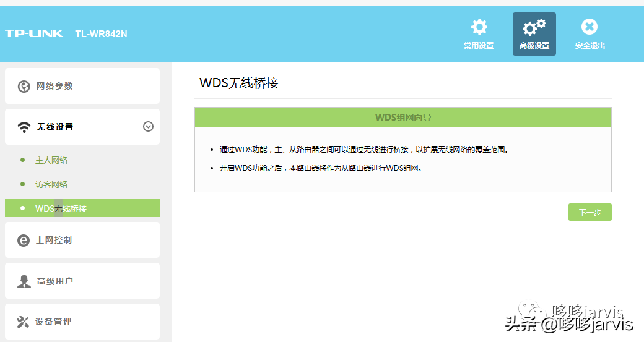
Task: Open the 网络参数 menu section
Action: point(82,86)
